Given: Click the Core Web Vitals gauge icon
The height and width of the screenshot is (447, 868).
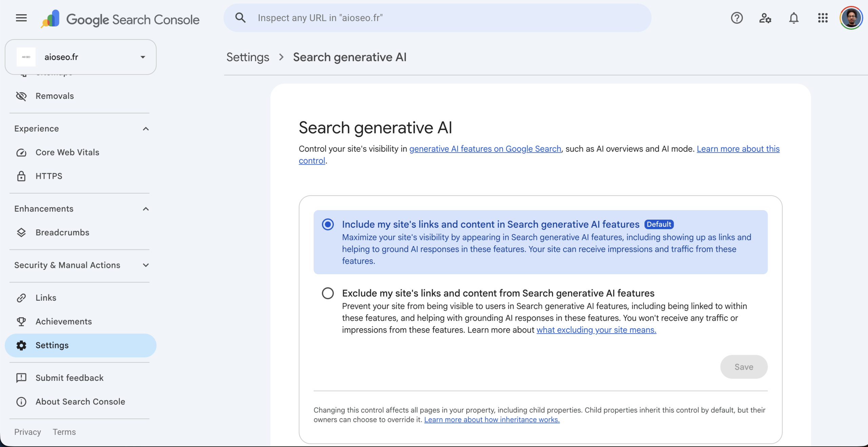Looking at the screenshot, I should pos(21,152).
